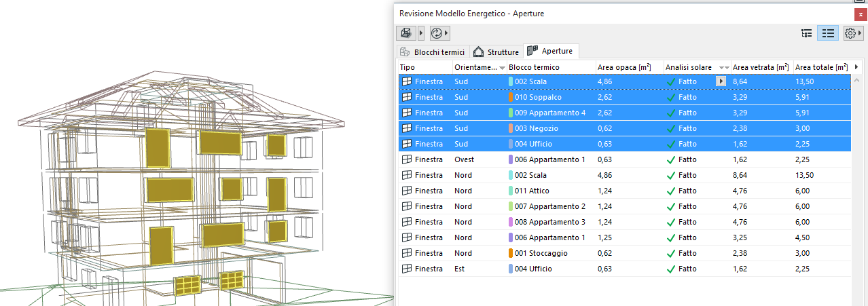The height and width of the screenshot is (306, 868).
Task: Click window icon of Nord 006 Appartamento 1 row
Action: tap(407, 237)
